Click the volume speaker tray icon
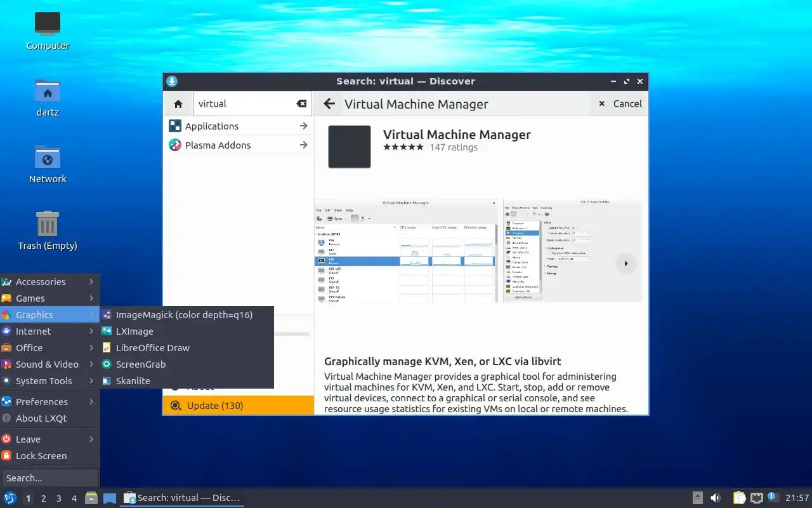 tap(716, 498)
